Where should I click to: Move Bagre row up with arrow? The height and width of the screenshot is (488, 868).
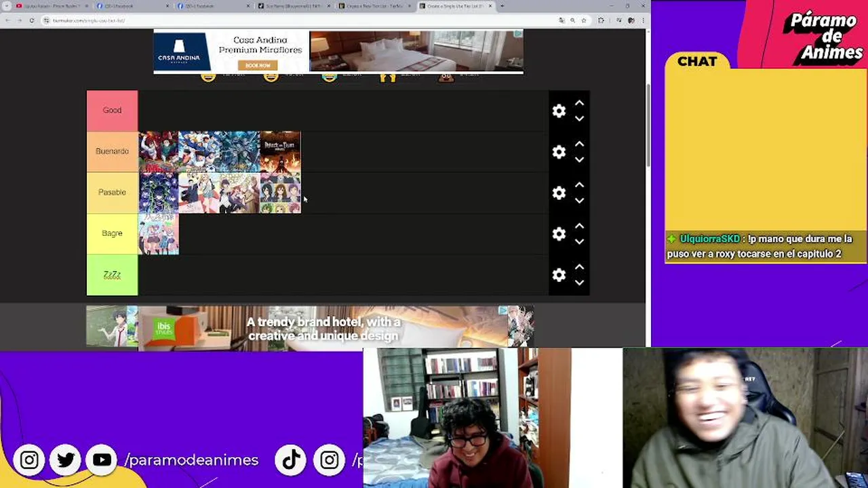[579, 226]
